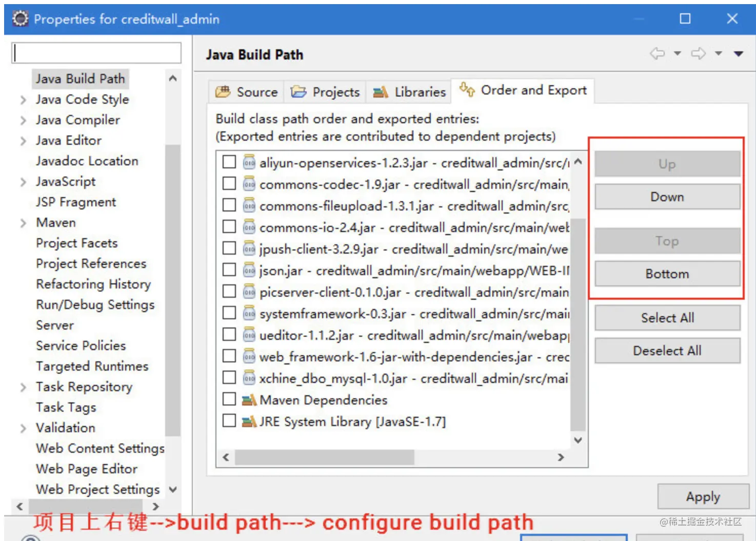Open the Order and Export tab
The width and height of the screenshot is (756, 541).
pyautogui.click(x=523, y=90)
